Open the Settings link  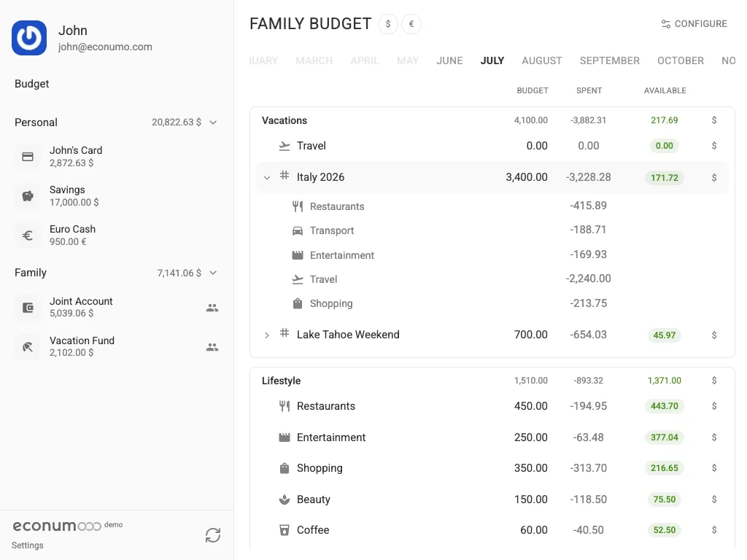[x=27, y=545]
